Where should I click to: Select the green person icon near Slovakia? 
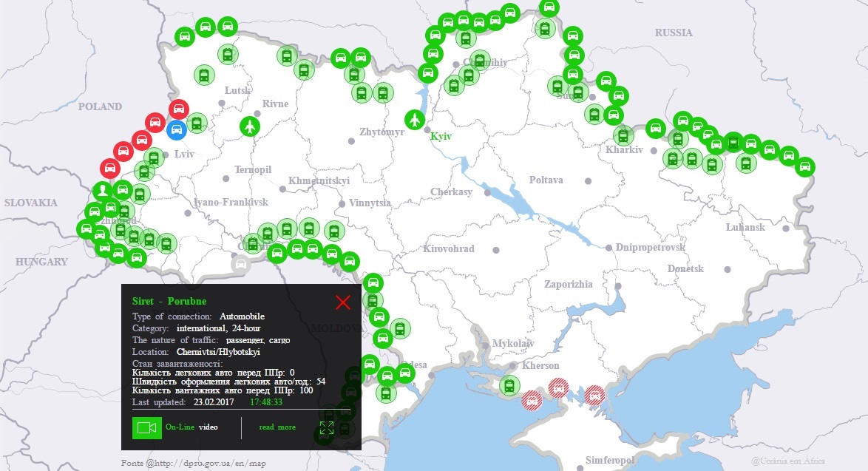tap(103, 192)
